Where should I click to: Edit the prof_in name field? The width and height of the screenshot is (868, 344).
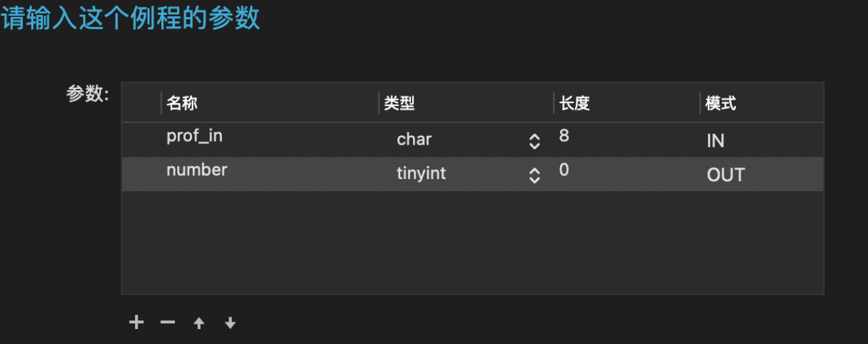click(194, 136)
